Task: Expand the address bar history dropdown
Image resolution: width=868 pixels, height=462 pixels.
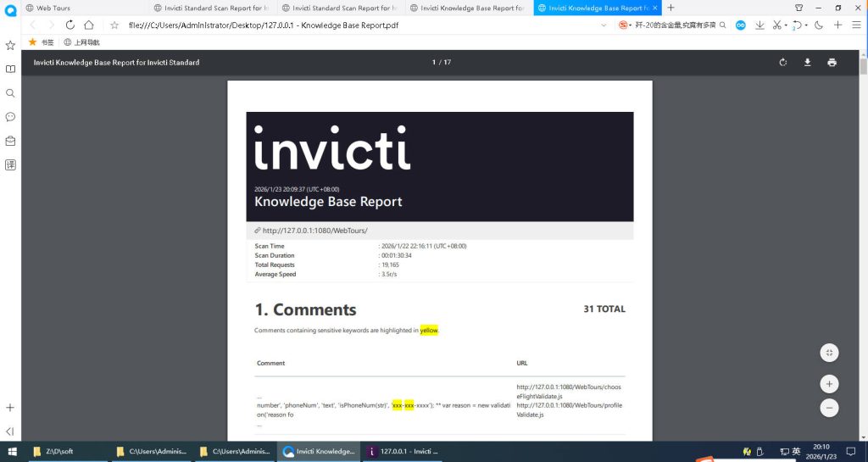Action: coord(604,25)
